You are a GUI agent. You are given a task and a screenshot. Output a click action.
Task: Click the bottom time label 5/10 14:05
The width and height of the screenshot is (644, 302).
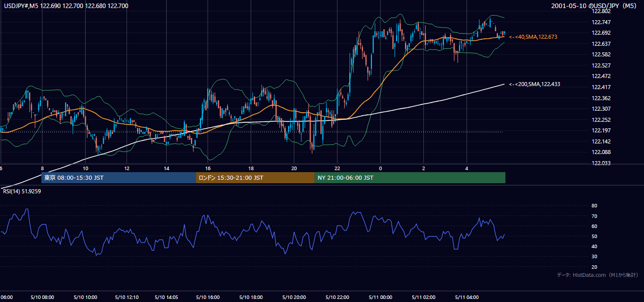(167, 297)
